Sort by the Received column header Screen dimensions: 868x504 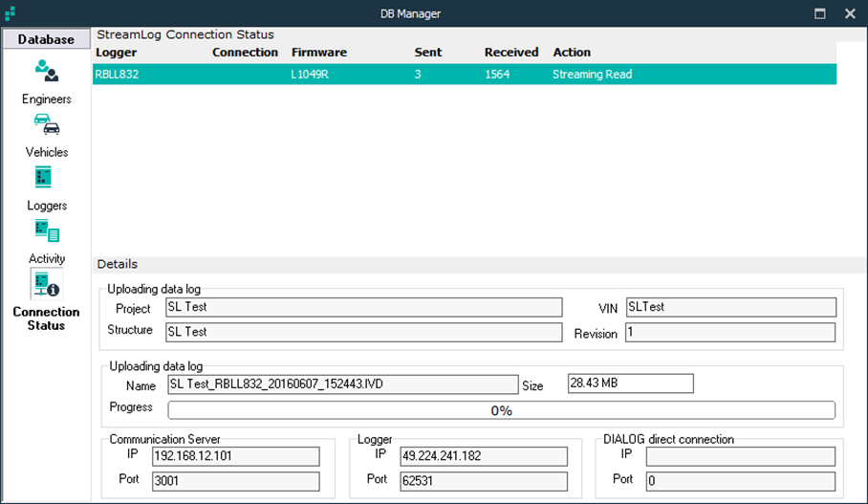tap(510, 53)
